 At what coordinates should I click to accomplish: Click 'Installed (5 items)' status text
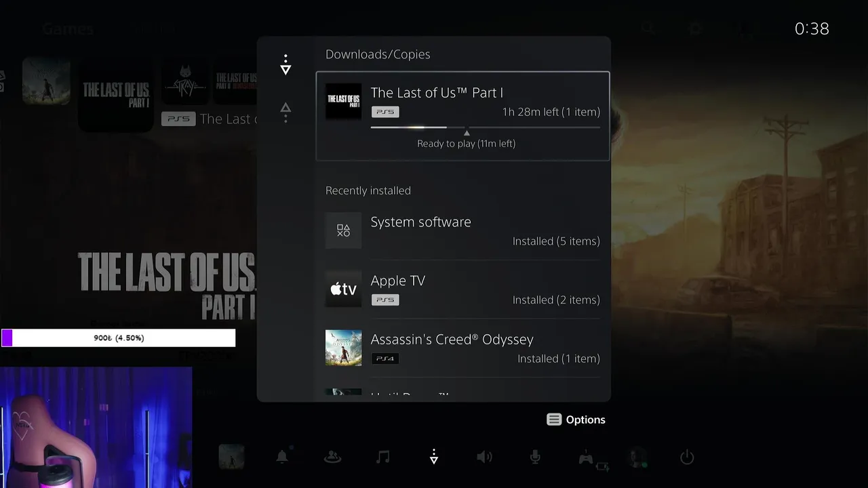(x=556, y=241)
